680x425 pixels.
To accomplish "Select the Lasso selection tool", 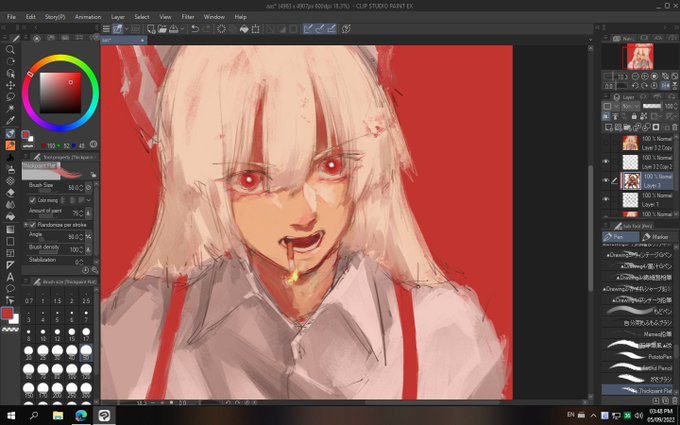I will [x=10, y=97].
